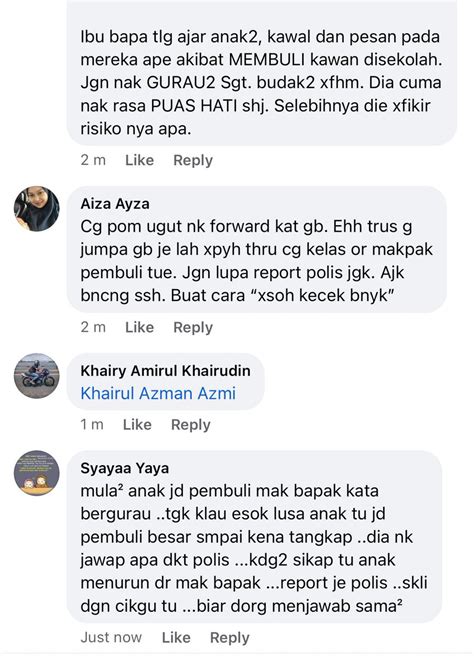
Task: Open the 1 m timestamp on Khairy's comment
Action: (x=92, y=425)
